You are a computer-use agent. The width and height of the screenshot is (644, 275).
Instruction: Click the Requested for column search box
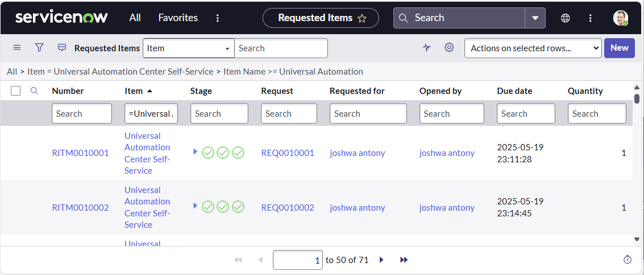pos(368,113)
